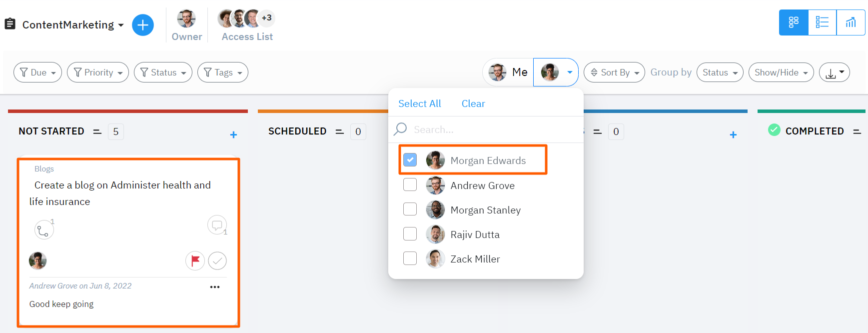Click the subtask icon on the blog card
This screenshot has width=868, height=333.
coord(43,229)
